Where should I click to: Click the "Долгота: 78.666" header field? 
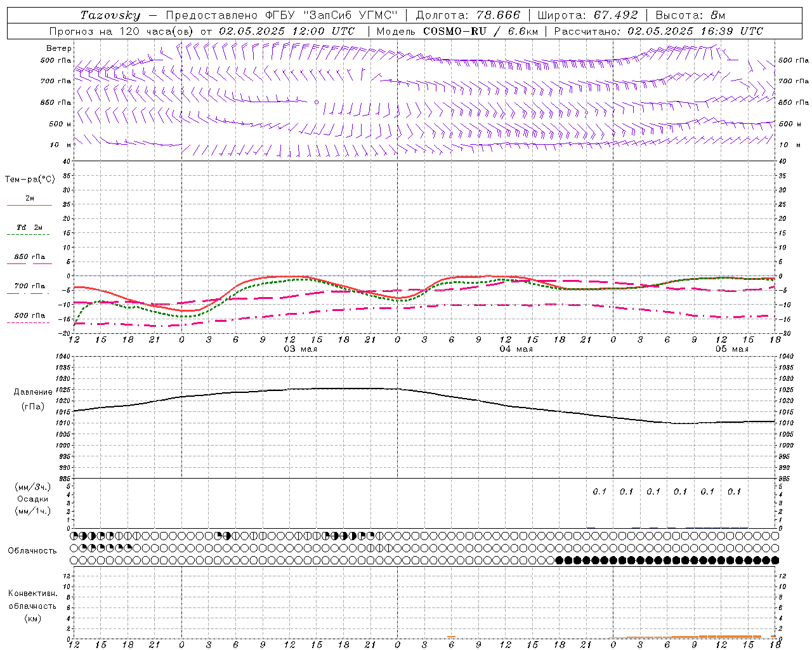click(468, 15)
